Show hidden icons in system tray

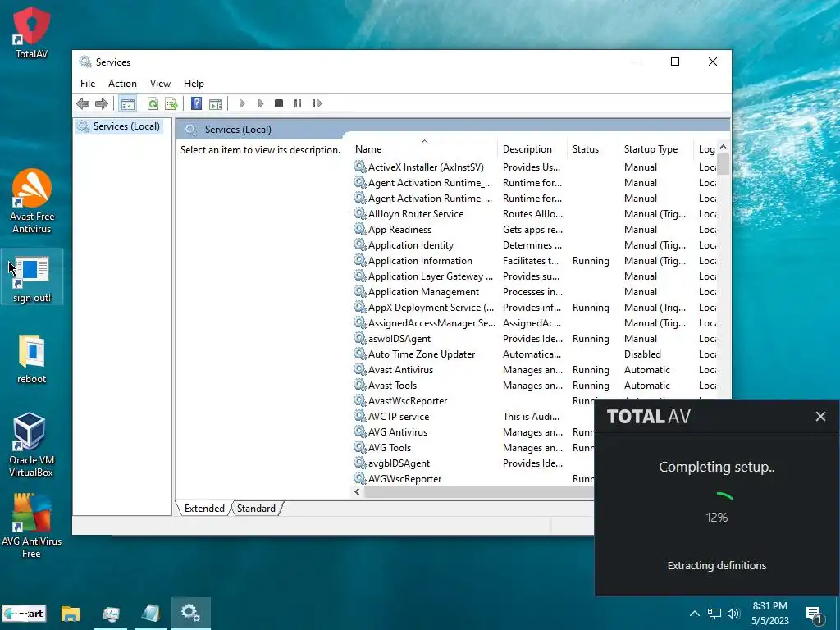(694, 614)
